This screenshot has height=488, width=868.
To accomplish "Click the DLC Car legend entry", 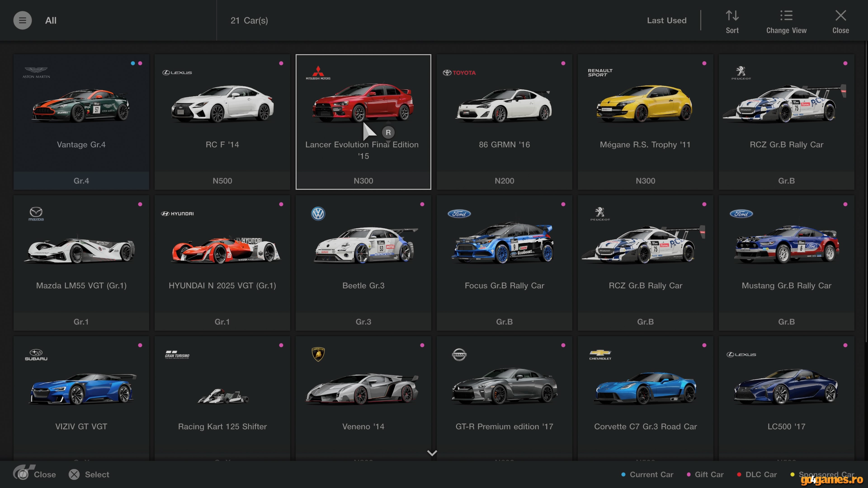I will tap(757, 474).
